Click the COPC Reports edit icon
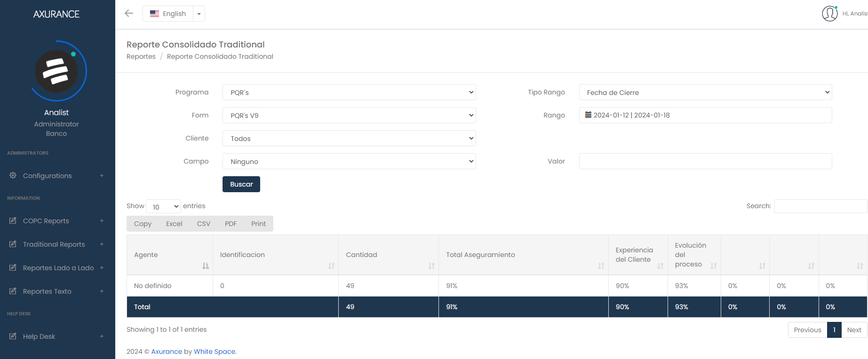Viewport: 868px width, 359px height. [x=13, y=220]
